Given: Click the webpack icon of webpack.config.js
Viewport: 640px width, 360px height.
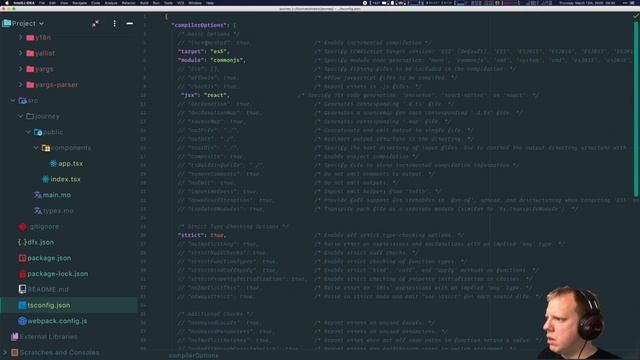Looking at the screenshot, I should [22, 321].
